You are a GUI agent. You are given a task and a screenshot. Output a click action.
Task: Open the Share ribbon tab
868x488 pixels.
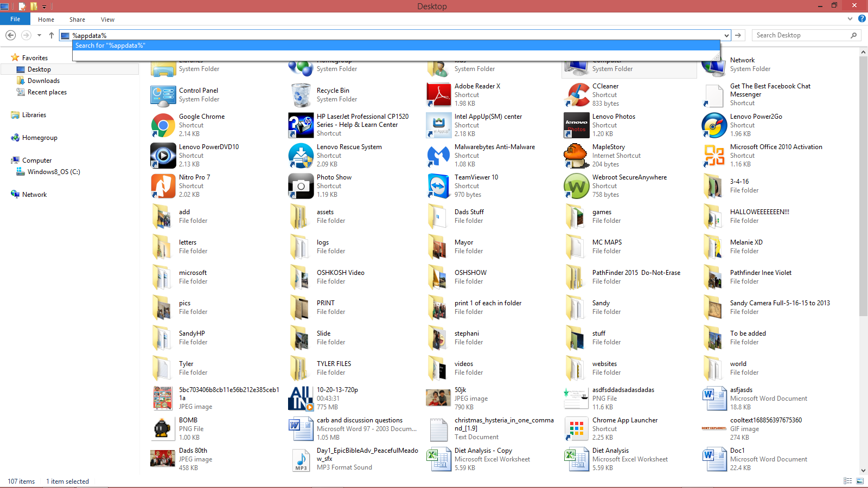[x=77, y=20]
